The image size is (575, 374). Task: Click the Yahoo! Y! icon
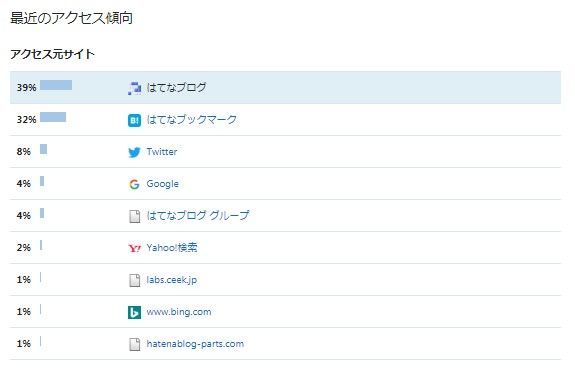(x=134, y=248)
